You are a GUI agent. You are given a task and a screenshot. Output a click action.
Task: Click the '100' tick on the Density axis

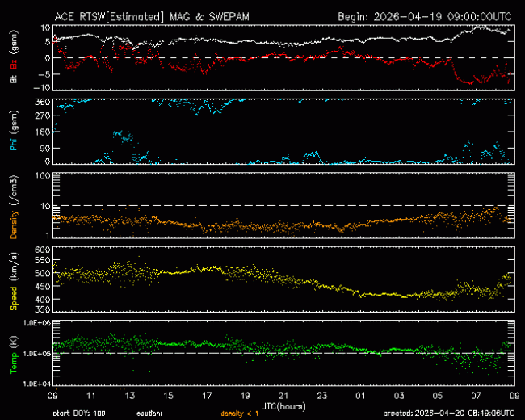43,176
